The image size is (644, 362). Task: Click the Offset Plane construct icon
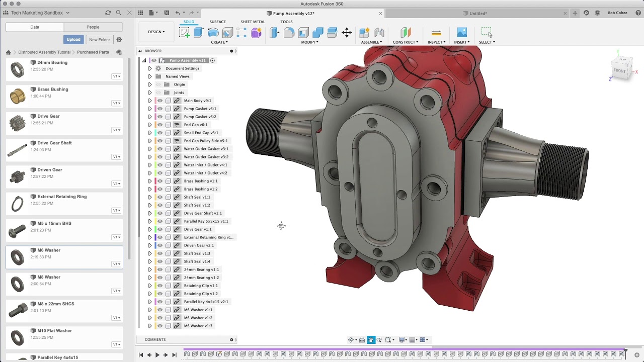[406, 33]
